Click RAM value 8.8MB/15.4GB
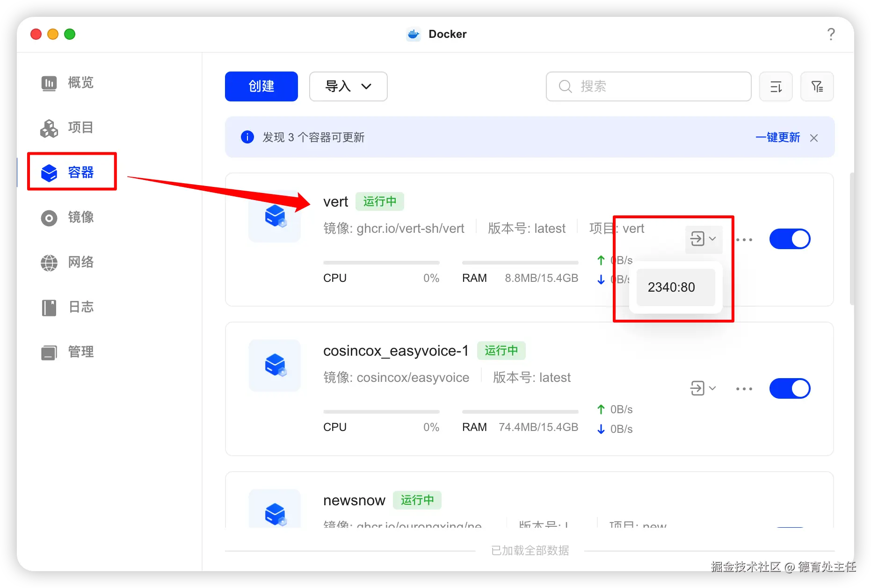The height and width of the screenshot is (588, 871). [x=542, y=278]
